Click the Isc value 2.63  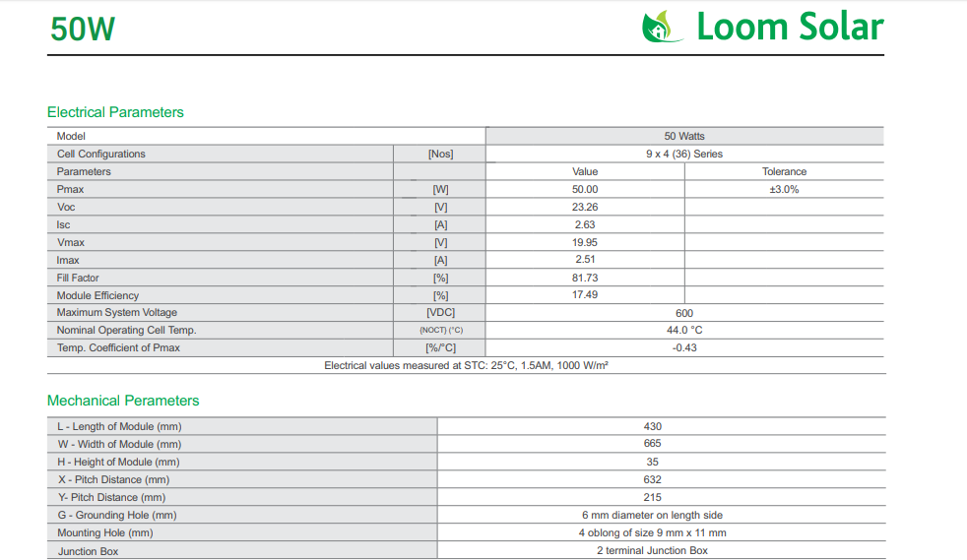tap(585, 224)
